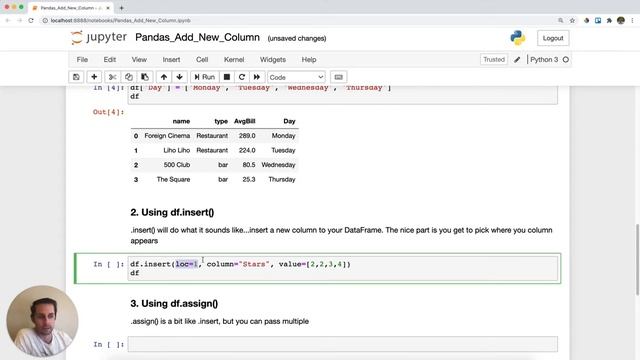Move the selected cell down

[179, 77]
